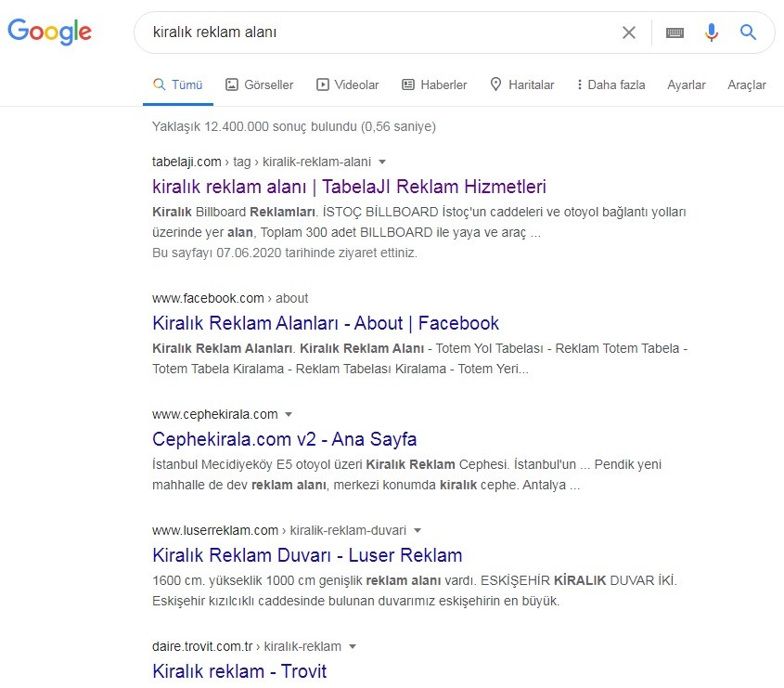
Task: Expand dropdown arrow next to tabelaji.com URL
Action: tap(382, 162)
